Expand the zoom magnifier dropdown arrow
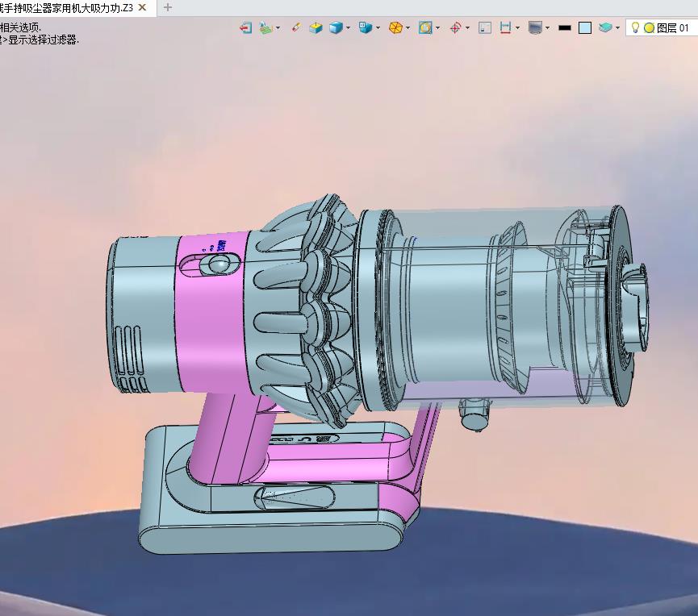The height and width of the screenshot is (616, 698). (438, 28)
